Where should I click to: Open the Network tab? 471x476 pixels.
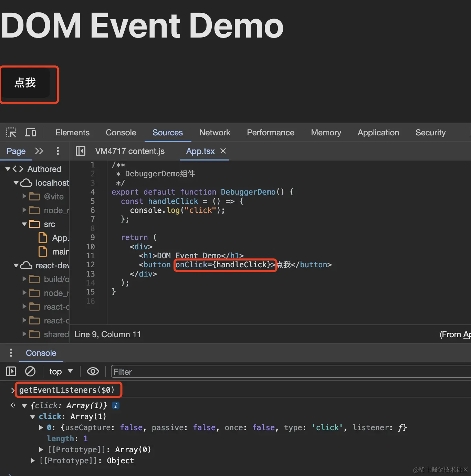coord(215,133)
